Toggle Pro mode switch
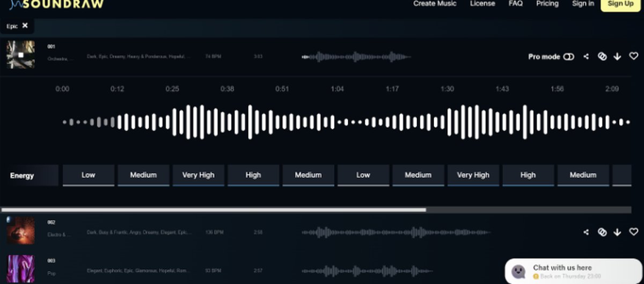Image resolution: width=644 pixels, height=284 pixels. 568,56
